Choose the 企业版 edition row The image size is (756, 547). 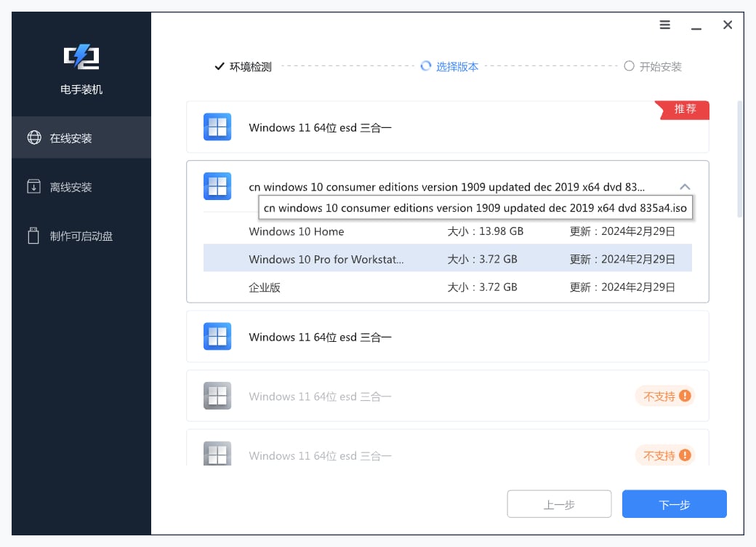[447, 287]
